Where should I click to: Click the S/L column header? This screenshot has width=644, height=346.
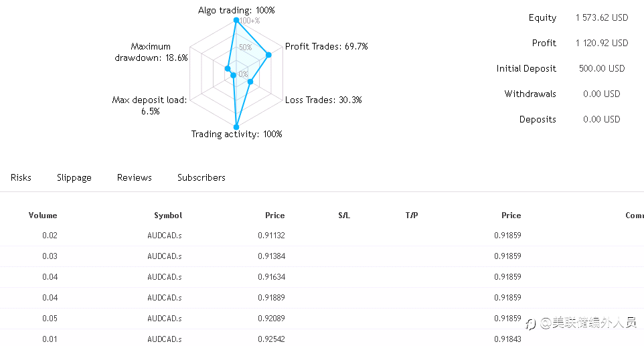pos(344,215)
